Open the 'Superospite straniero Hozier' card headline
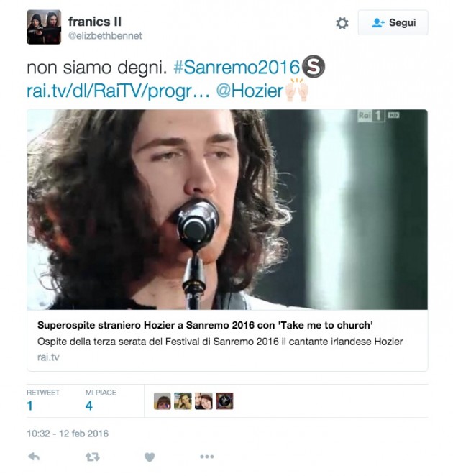Viewport: 453px width, 476px height. pyautogui.click(x=205, y=325)
